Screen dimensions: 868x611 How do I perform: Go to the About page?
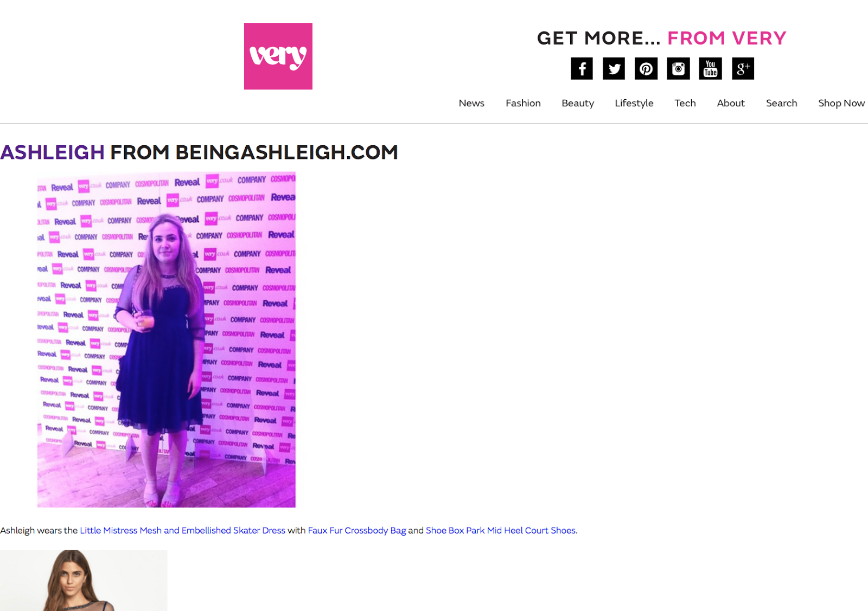(x=731, y=103)
